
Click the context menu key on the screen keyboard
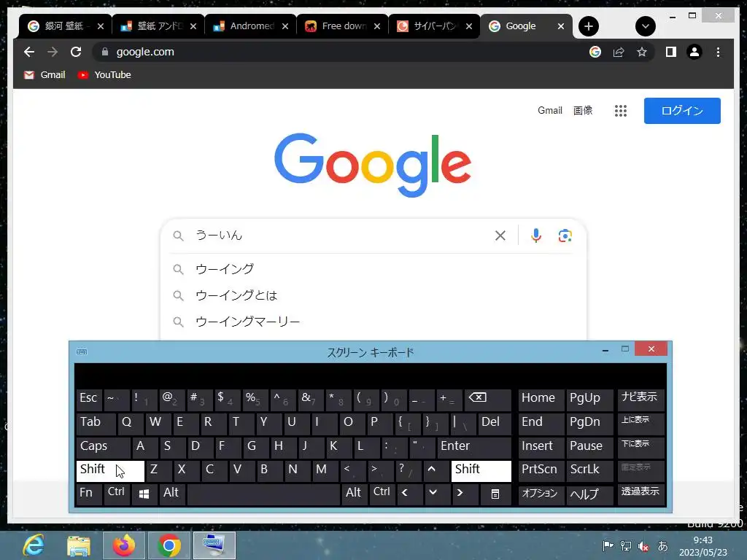click(x=495, y=494)
